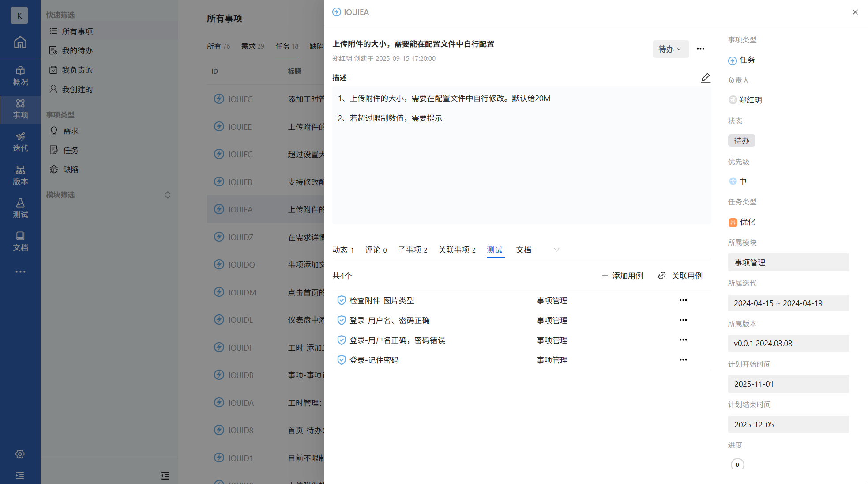
Task: Click the edit description pencil icon
Action: click(x=705, y=78)
